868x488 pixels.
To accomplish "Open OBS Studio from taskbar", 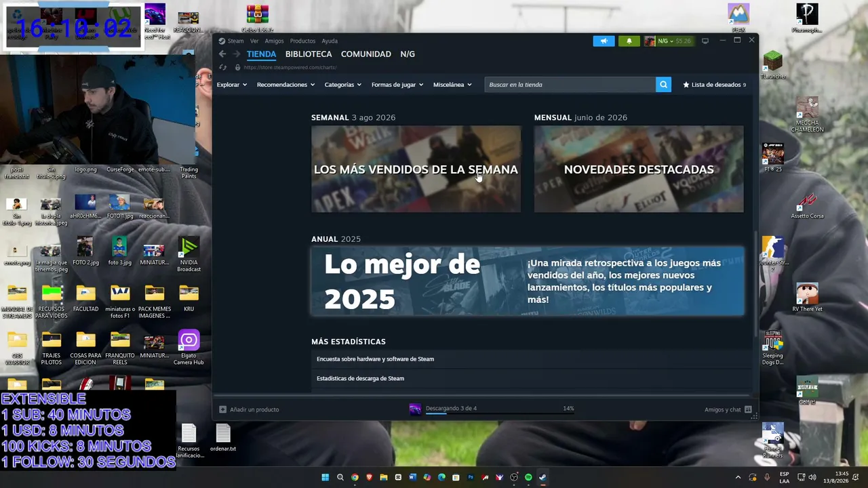I will (514, 477).
